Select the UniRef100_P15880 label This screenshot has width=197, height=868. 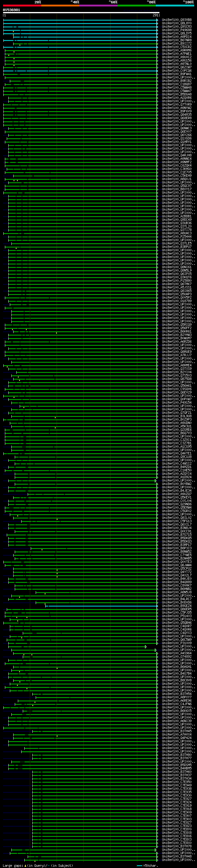point(177,281)
